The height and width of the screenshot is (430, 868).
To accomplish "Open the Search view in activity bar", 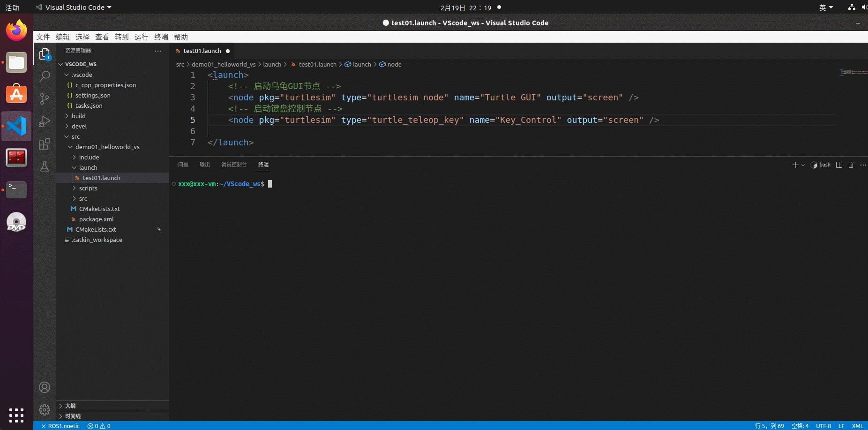I will pos(45,76).
